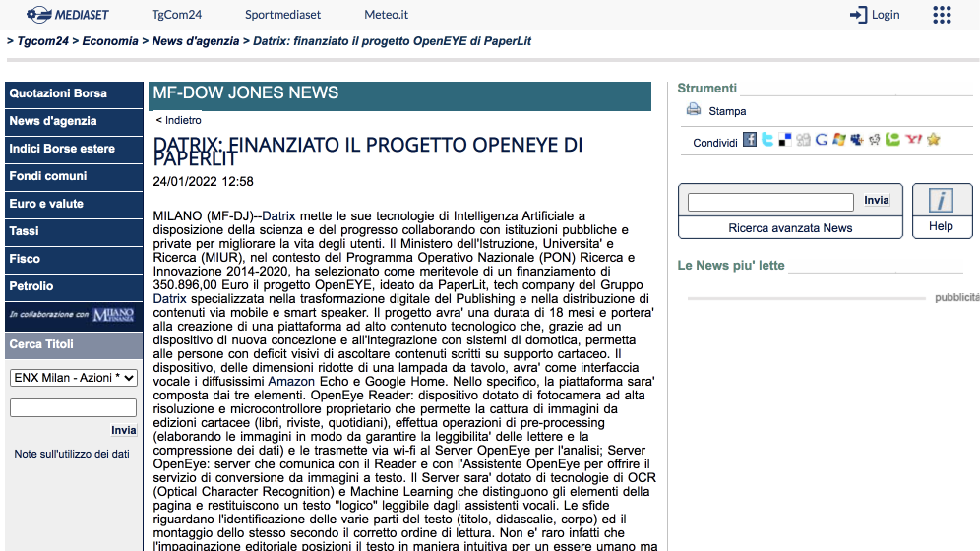
Task: Click the News d'agenzia breadcrumb link
Action: pos(196,41)
